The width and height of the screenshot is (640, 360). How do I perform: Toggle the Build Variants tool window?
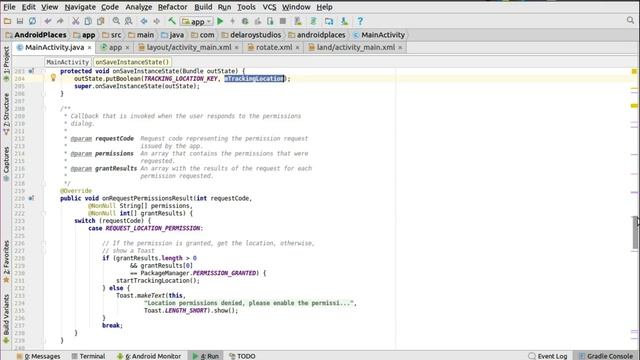coord(6,319)
